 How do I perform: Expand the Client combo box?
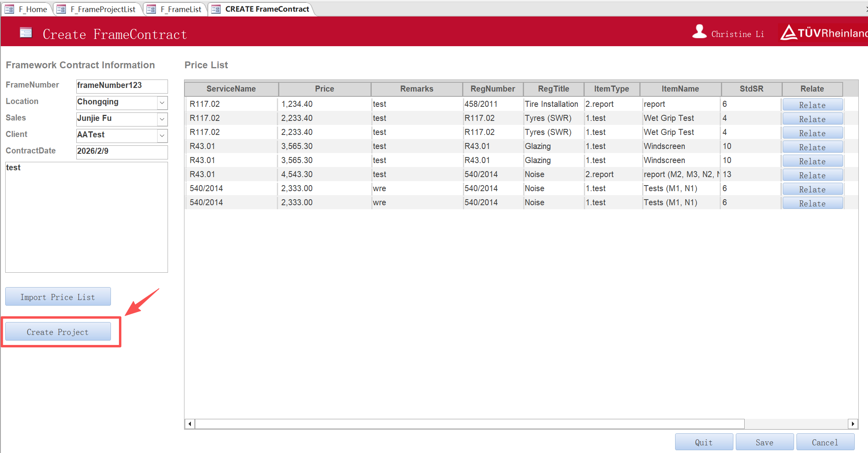(x=162, y=136)
